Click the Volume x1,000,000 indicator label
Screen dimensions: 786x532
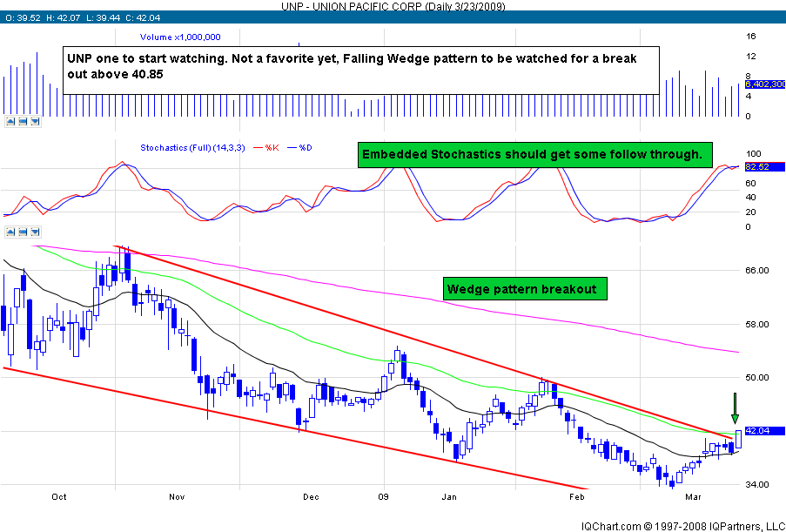click(180, 37)
